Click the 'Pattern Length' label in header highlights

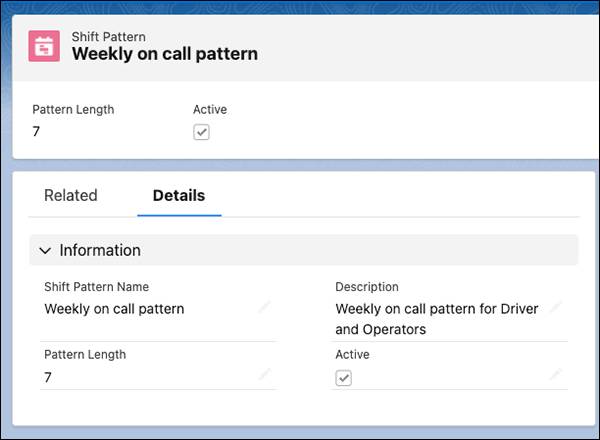(73, 110)
